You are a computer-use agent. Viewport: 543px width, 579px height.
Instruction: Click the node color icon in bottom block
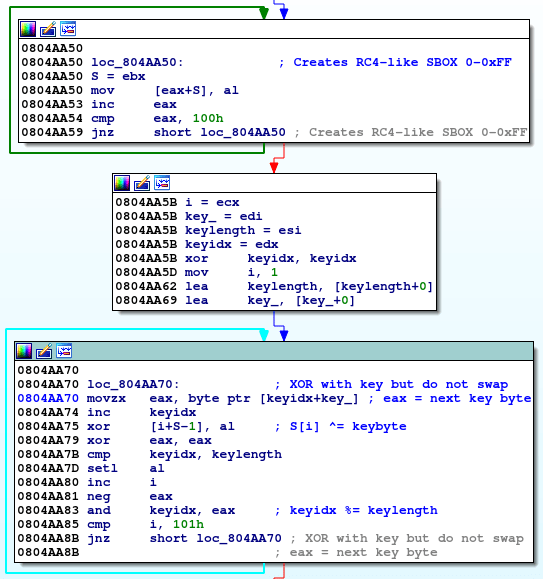24,351
